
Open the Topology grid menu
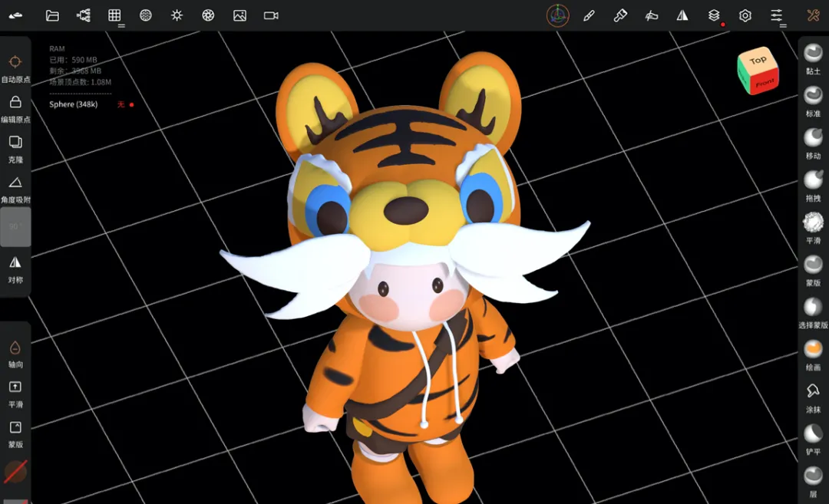(114, 15)
